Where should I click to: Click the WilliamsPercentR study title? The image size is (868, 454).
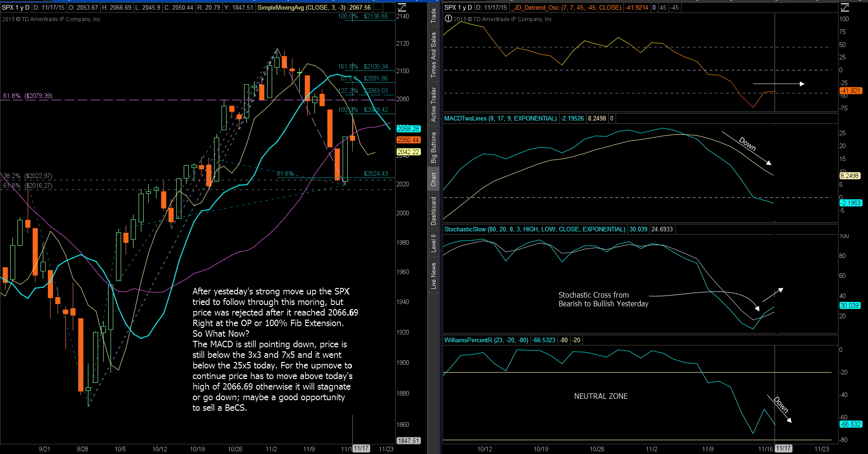click(486, 340)
